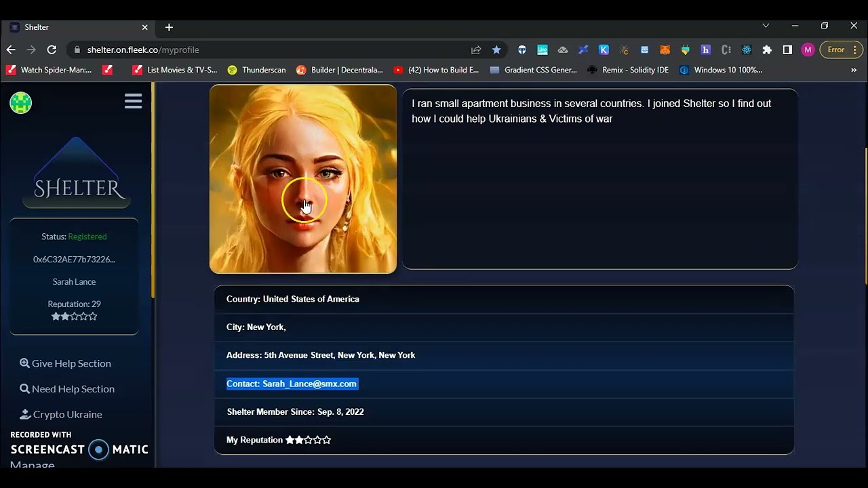Open the Extensions puzzle piece menu
868x488 pixels.
click(x=767, y=49)
